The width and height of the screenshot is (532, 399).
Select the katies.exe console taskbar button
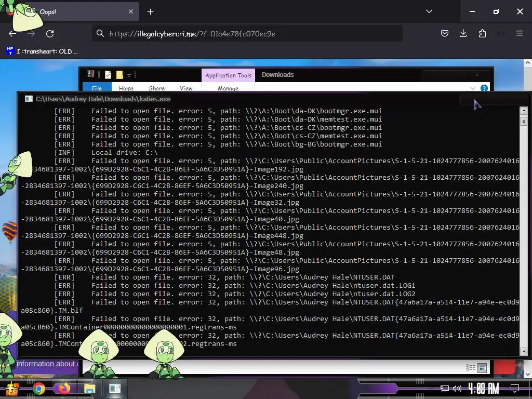coord(115,389)
